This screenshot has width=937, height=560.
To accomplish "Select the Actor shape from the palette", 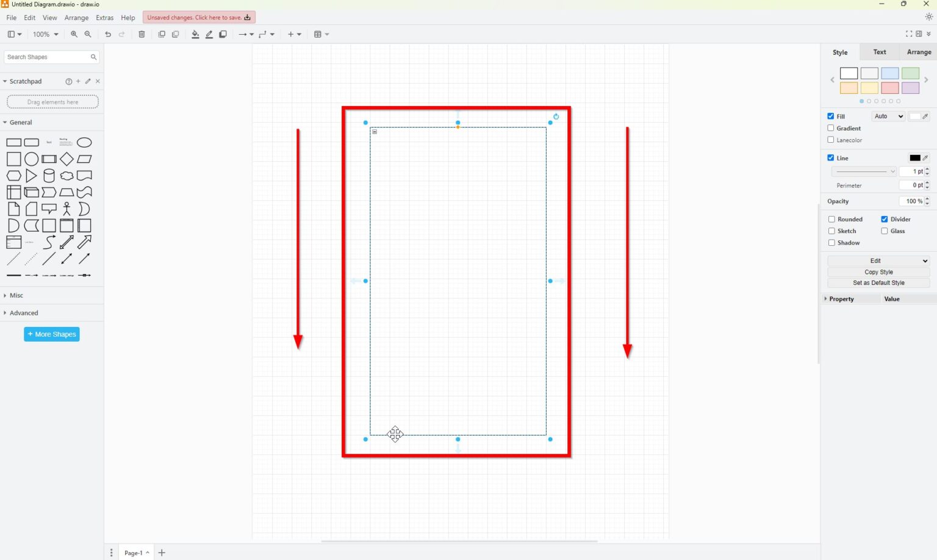I will (66, 208).
